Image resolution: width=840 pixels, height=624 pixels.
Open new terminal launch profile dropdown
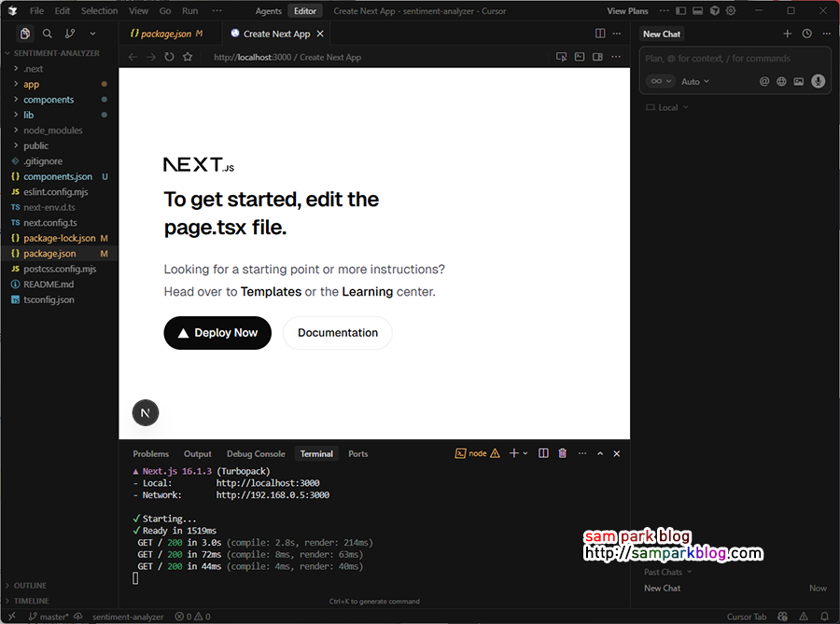tap(525, 453)
